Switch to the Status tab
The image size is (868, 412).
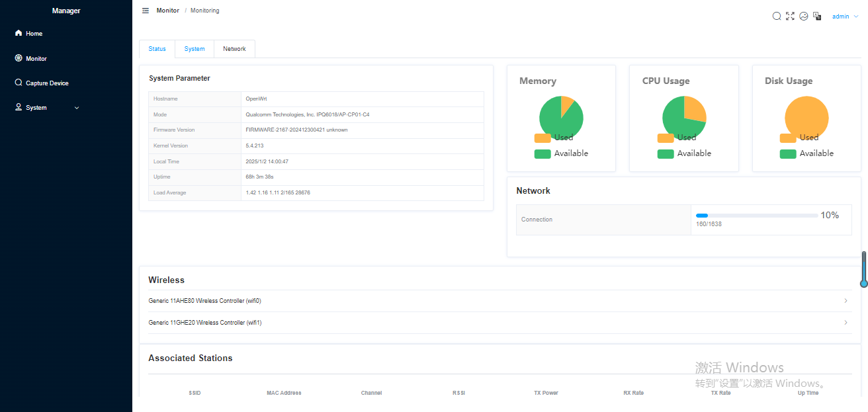click(x=157, y=49)
